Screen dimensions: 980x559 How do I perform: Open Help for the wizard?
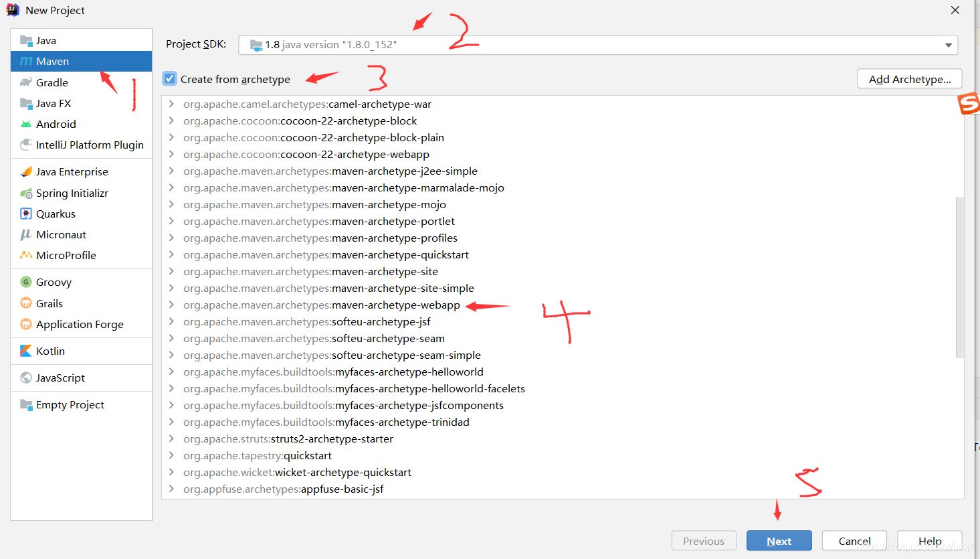click(930, 541)
